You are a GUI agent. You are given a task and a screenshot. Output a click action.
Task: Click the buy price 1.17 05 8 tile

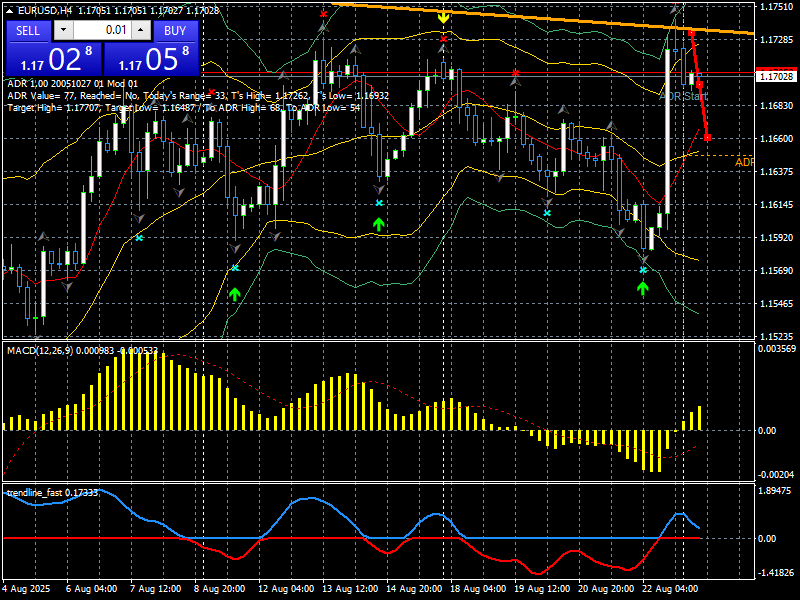tap(151, 59)
